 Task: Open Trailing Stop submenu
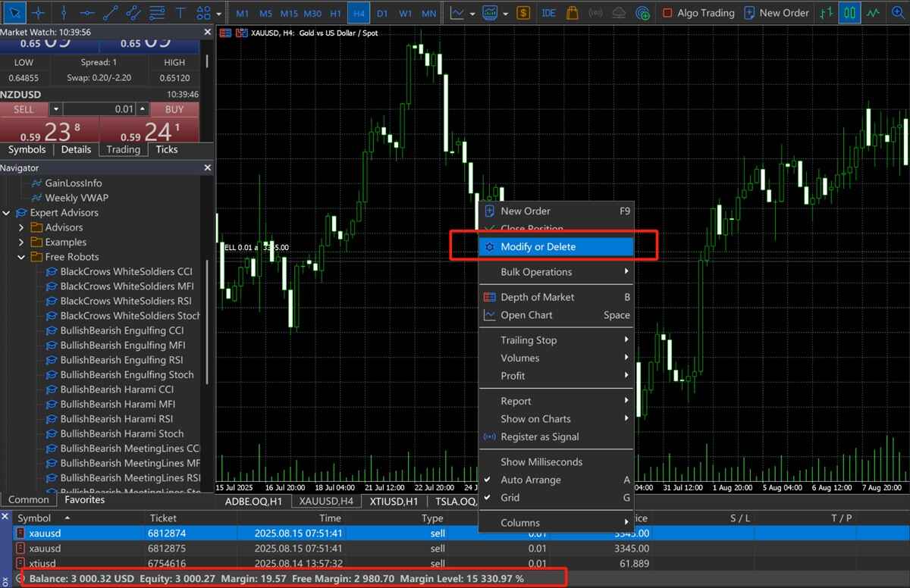556,340
